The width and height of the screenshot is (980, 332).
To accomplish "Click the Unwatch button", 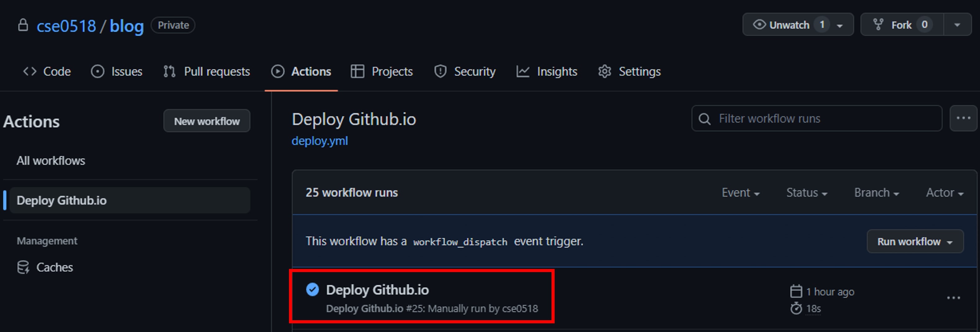I will pos(798,25).
